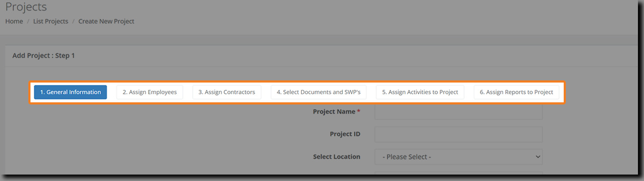Open the List Projects breadcrumb link
The height and width of the screenshot is (181, 644).
click(x=51, y=21)
